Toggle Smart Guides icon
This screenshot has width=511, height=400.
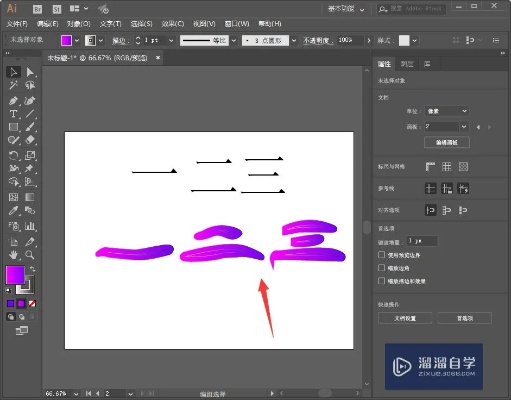click(x=463, y=188)
